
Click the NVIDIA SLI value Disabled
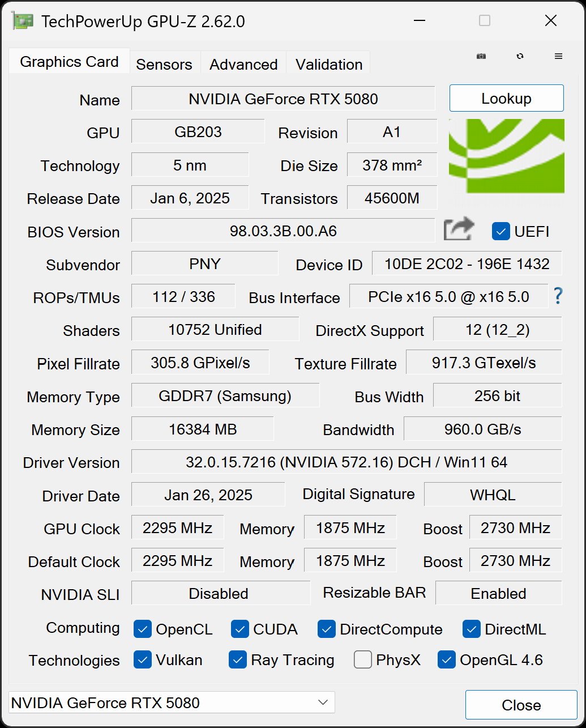[221, 593]
